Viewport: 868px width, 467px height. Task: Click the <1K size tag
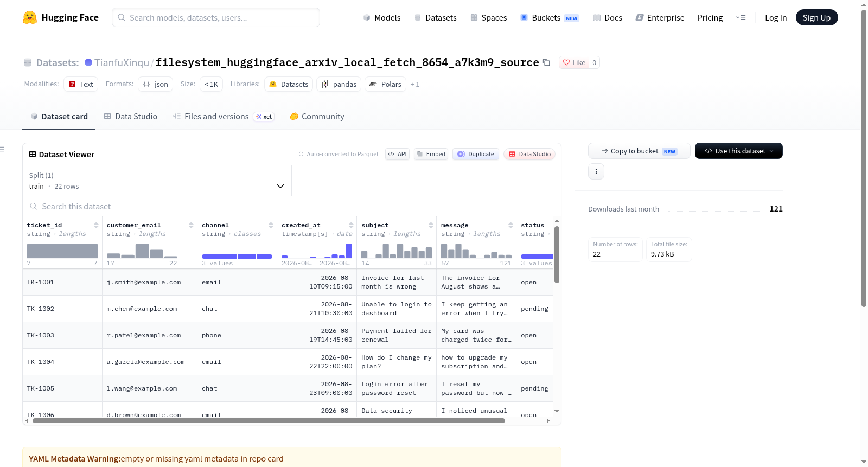[x=211, y=84]
